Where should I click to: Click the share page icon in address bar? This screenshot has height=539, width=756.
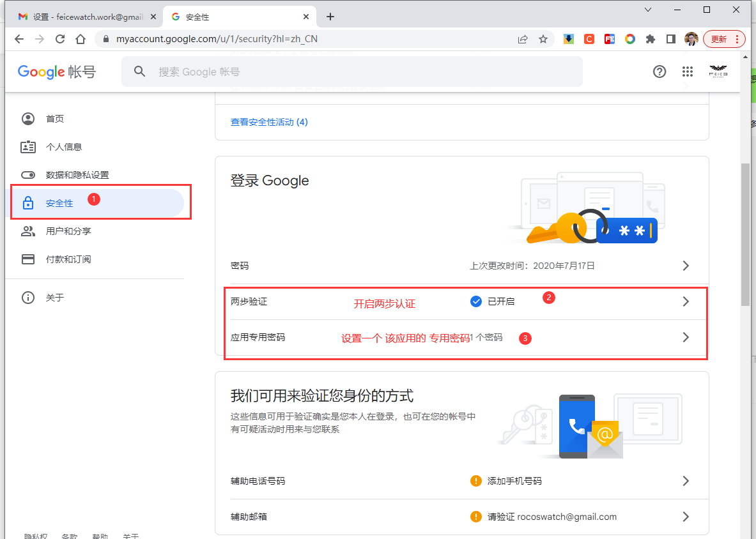523,39
